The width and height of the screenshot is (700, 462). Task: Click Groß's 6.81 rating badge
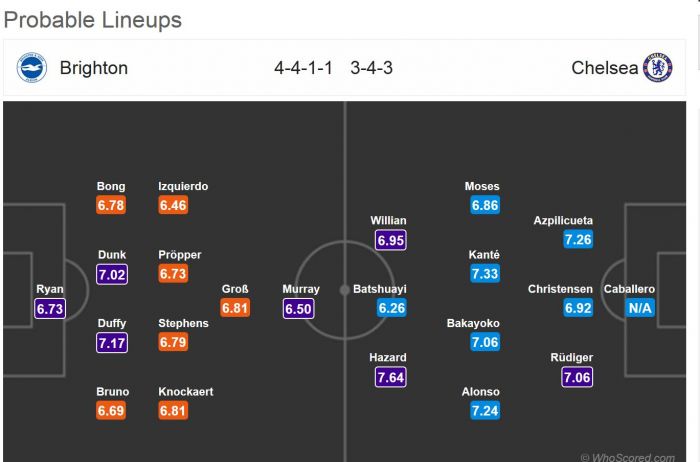tap(235, 308)
